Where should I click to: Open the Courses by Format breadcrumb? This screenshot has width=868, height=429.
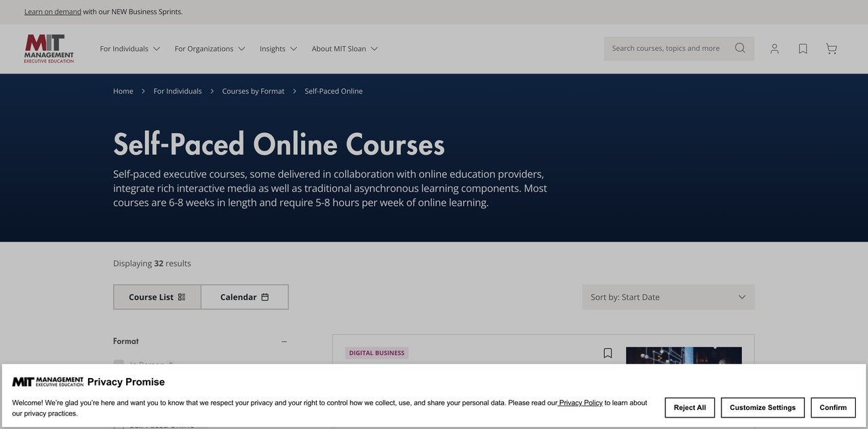point(254,91)
